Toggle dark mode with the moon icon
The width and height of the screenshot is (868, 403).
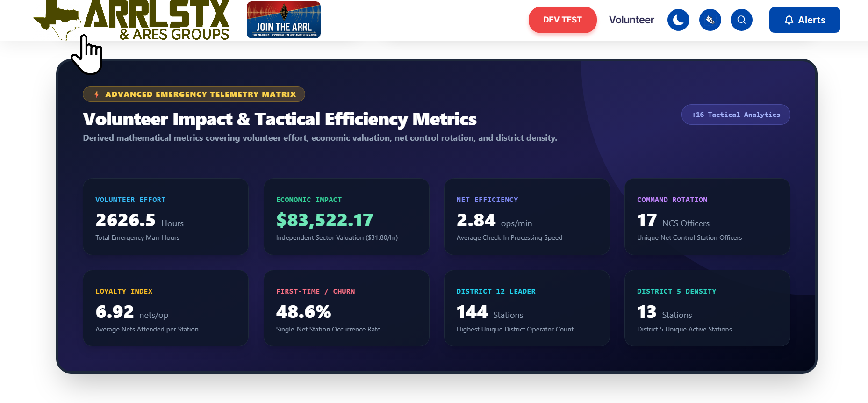(x=678, y=20)
